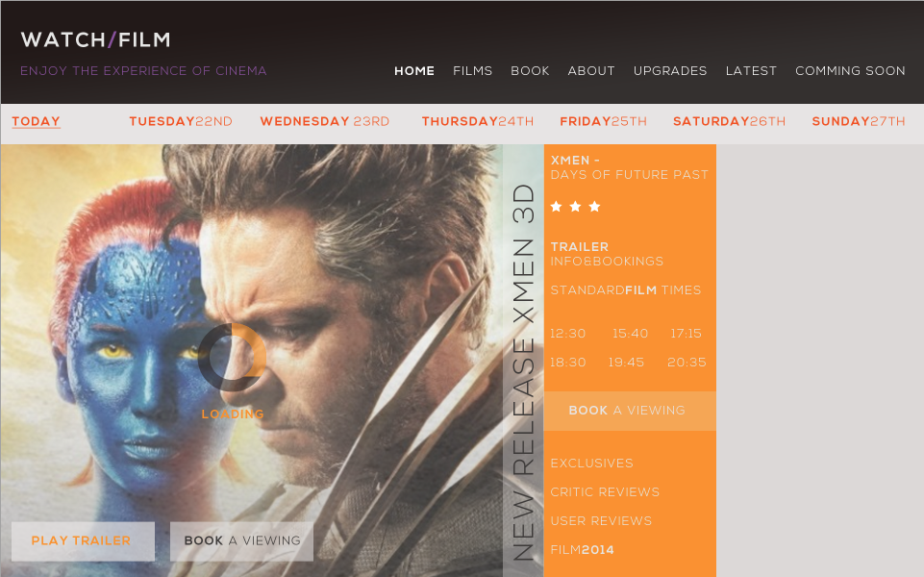Viewport: 924px width, 577px height.
Task: Choose the 15:40 showtime
Action: point(630,334)
